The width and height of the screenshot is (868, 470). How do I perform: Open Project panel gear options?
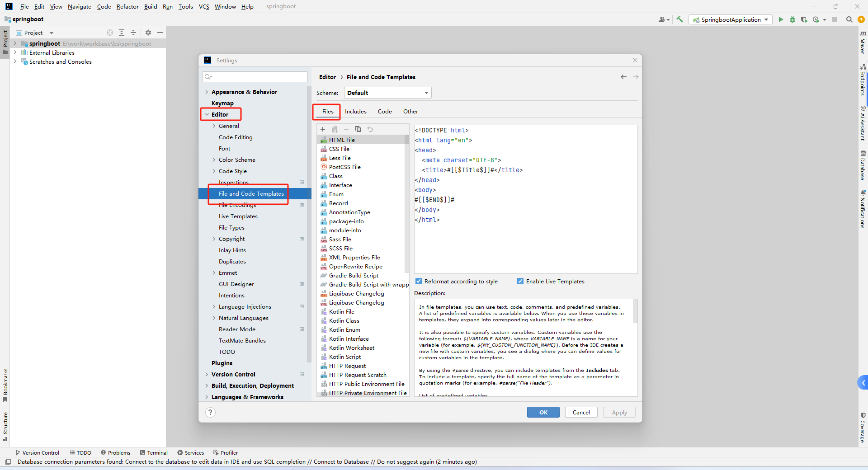coord(148,33)
